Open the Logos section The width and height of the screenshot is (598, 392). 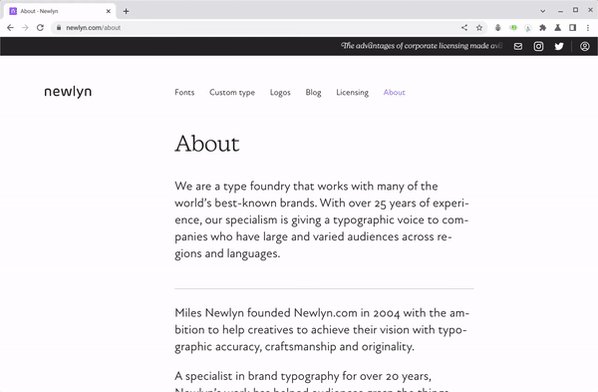[x=280, y=92]
